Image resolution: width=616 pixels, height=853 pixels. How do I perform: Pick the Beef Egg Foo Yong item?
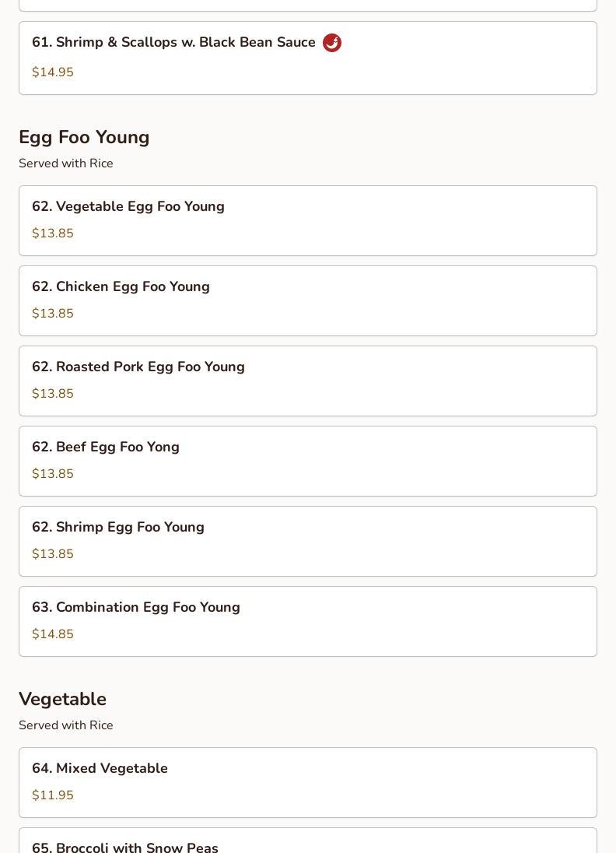pos(106,448)
